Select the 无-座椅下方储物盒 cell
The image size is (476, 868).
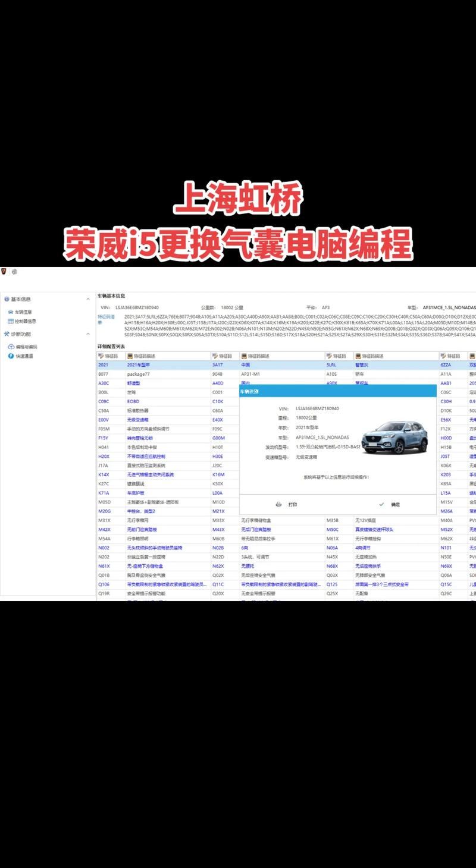[x=168, y=566]
